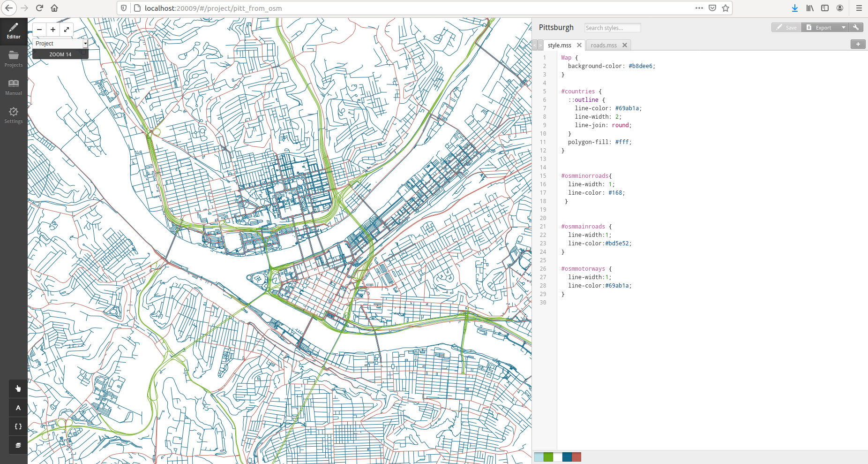Open the Manual book icon
The image size is (868, 464).
point(14,87)
